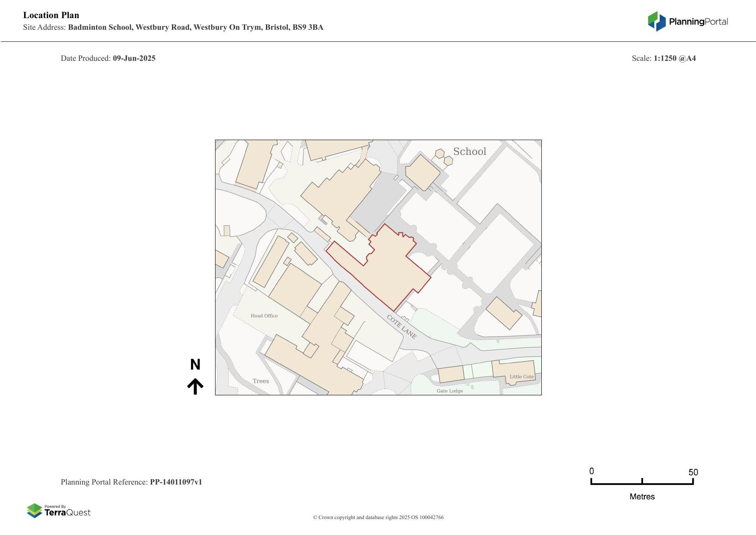Click the Location Plan title
The width and height of the screenshot is (756, 535).
coord(51,15)
